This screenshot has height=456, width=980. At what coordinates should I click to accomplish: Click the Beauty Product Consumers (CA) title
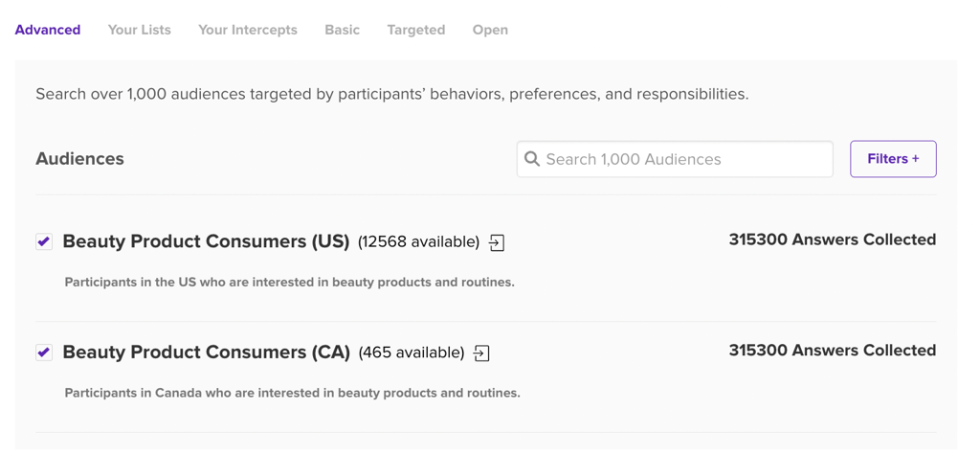206,353
